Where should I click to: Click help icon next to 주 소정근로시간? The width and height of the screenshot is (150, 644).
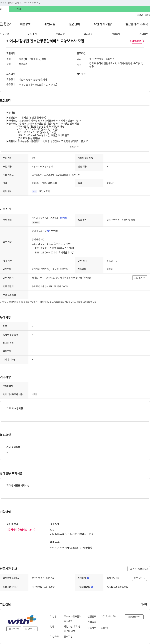(x=48, y=231)
